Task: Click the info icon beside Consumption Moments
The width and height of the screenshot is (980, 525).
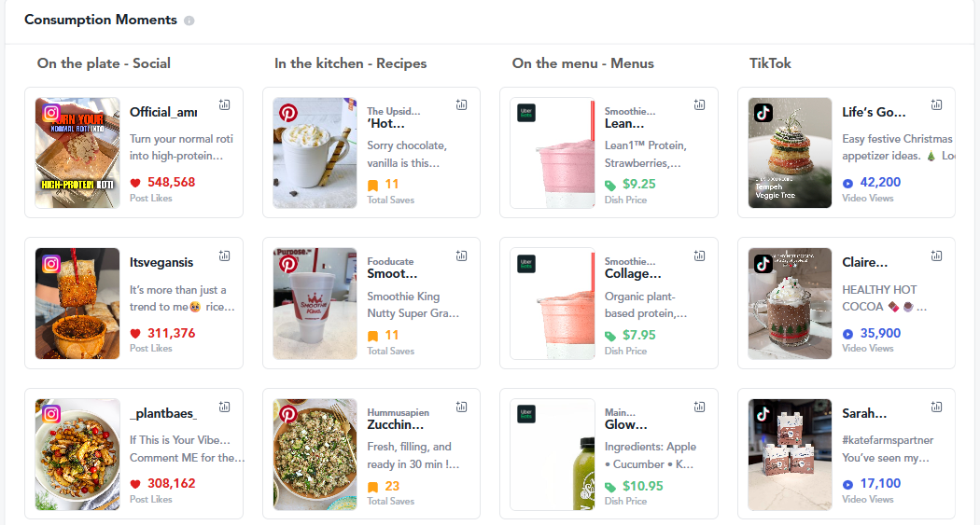Action: click(189, 21)
